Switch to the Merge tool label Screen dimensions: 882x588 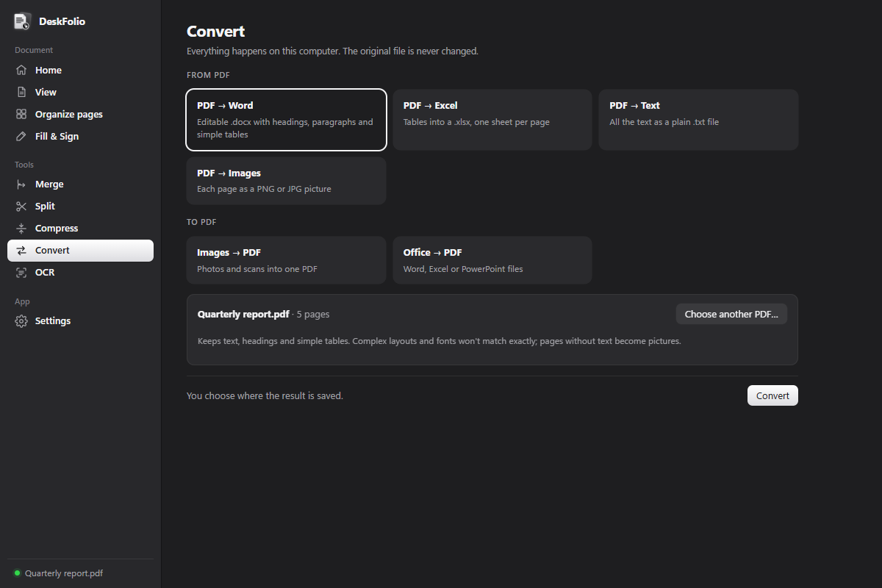tap(49, 184)
